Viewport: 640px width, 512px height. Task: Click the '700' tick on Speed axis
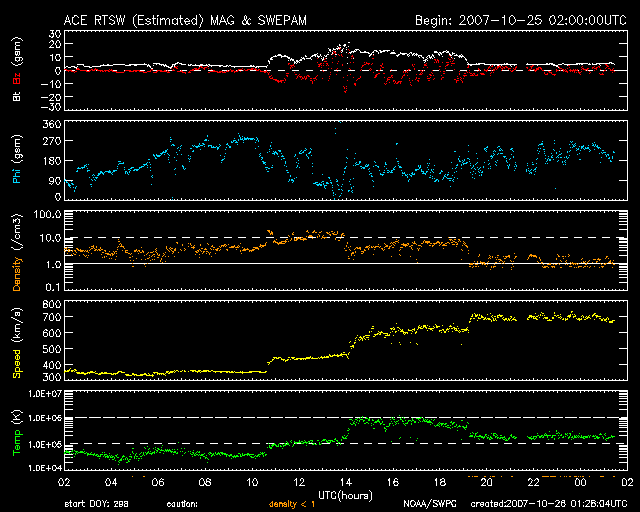pyautogui.click(x=52, y=317)
